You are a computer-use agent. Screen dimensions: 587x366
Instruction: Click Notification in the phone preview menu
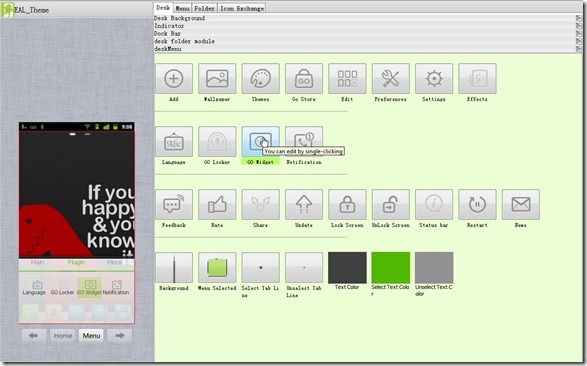[116, 288]
